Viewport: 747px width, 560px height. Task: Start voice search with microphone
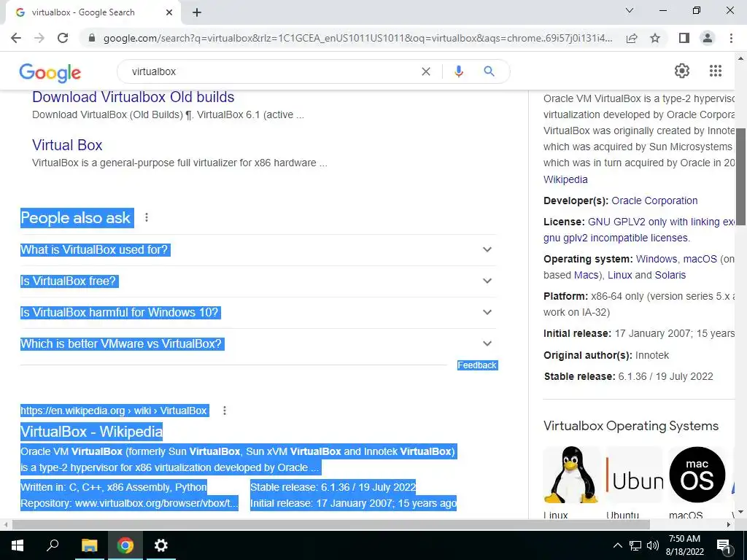pos(459,71)
